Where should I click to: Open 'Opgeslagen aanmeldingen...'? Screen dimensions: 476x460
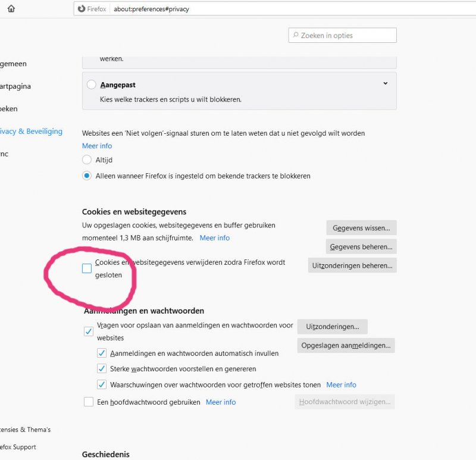point(346,345)
